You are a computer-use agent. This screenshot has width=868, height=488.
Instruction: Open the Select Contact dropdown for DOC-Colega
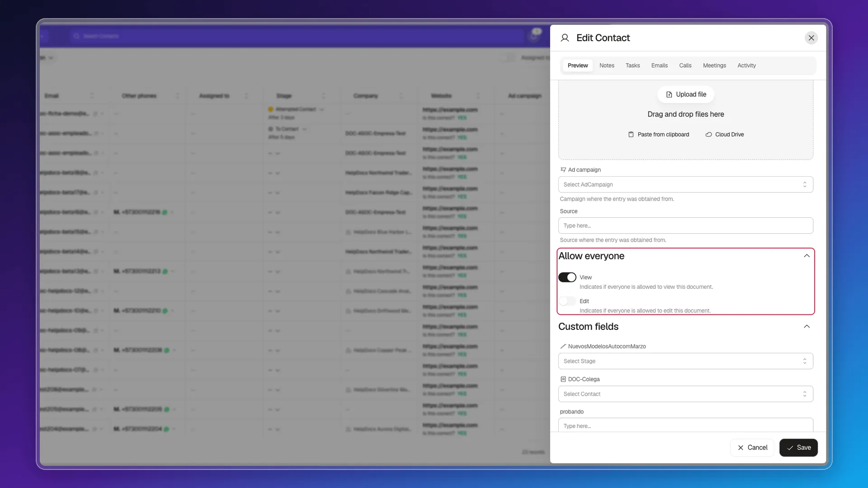click(685, 394)
